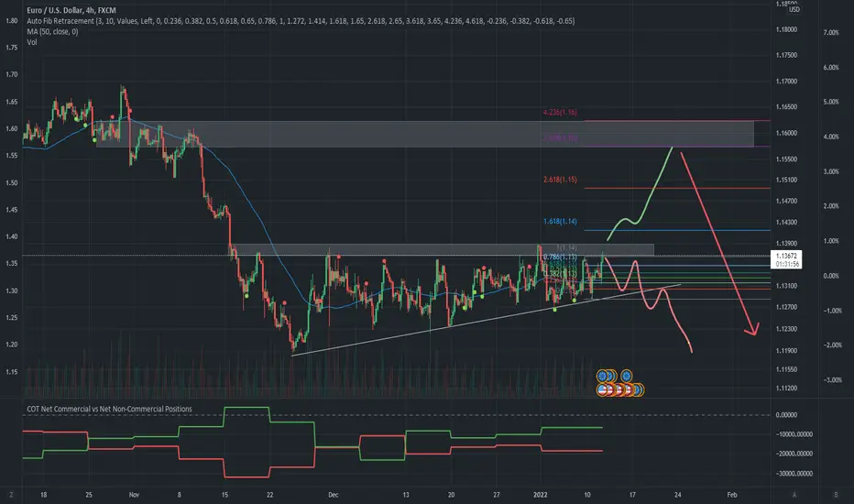Click the 1.20 left axis label
Image resolution: width=854 pixels, height=504 pixels.
click(11, 345)
